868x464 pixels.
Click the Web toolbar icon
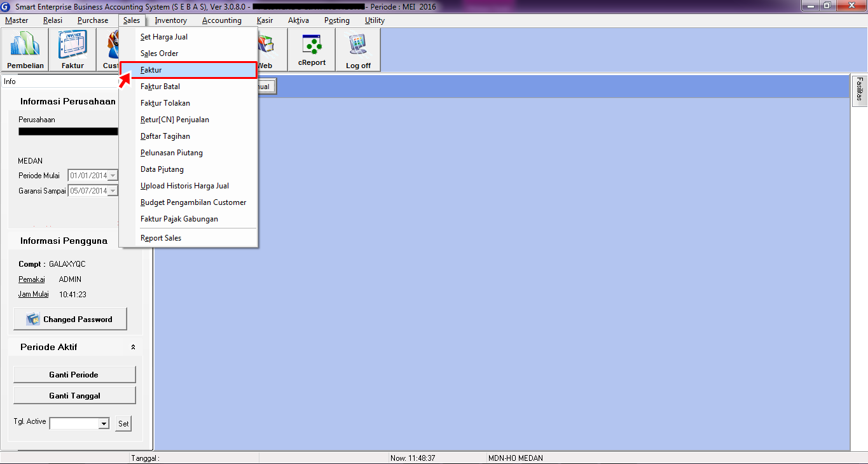click(265, 50)
